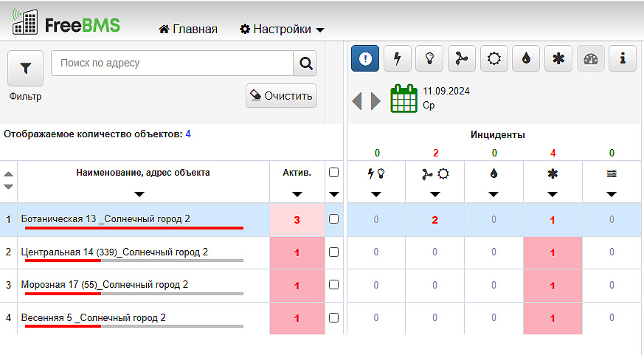This screenshot has height=355, width=644.
Task: Open dropdown under fan-sun column
Action: (435, 194)
